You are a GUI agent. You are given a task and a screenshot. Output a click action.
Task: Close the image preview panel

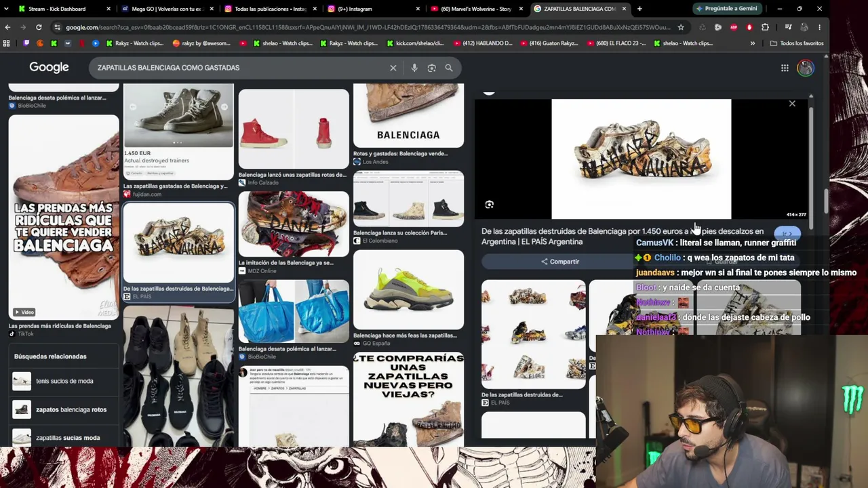point(792,104)
